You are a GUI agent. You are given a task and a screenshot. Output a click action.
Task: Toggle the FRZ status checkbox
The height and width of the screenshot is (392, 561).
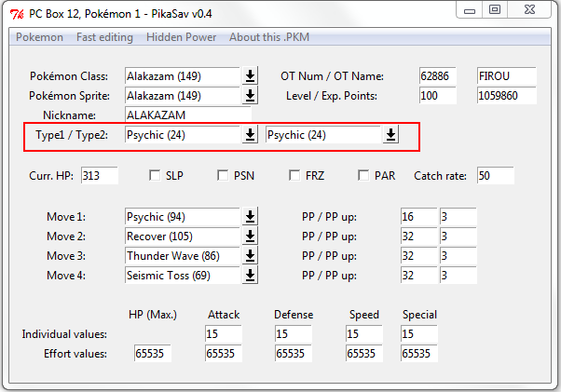click(294, 175)
